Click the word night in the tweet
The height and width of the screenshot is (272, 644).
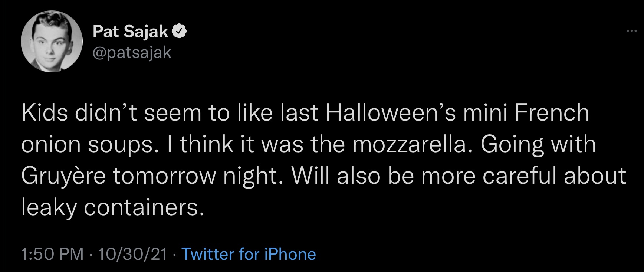click(250, 176)
